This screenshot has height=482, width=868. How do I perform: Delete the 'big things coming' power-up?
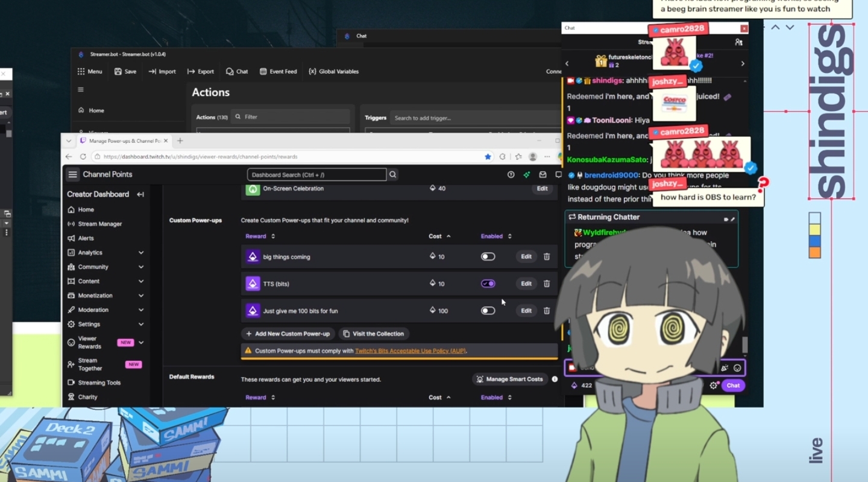click(547, 256)
